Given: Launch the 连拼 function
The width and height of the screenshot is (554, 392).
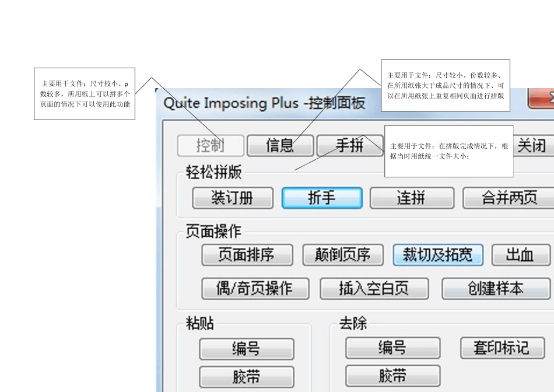Looking at the screenshot, I should (x=412, y=198).
